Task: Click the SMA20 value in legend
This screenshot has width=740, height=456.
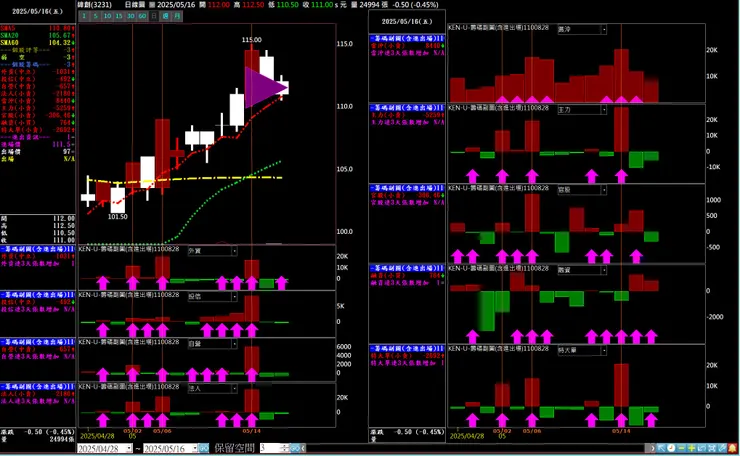Action: point(59,35)
